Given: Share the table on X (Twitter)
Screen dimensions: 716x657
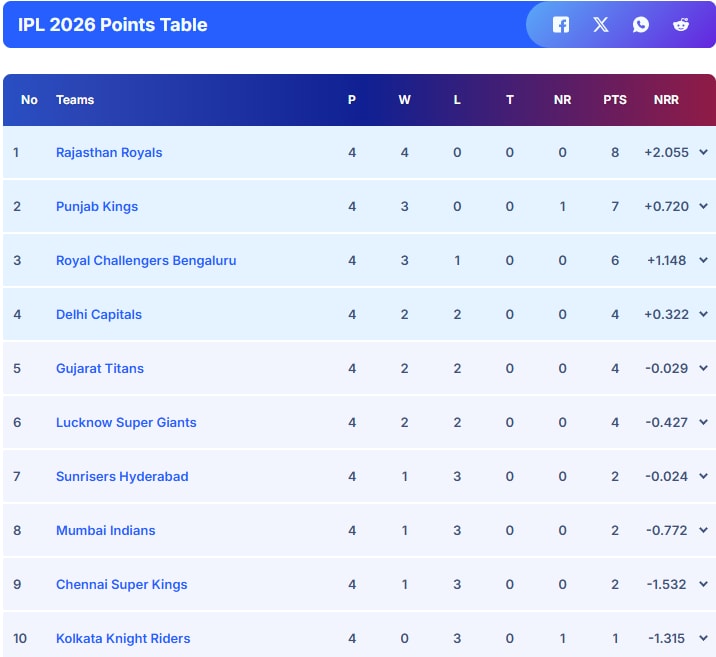Looking at the screenshot, I should point(601,25).
